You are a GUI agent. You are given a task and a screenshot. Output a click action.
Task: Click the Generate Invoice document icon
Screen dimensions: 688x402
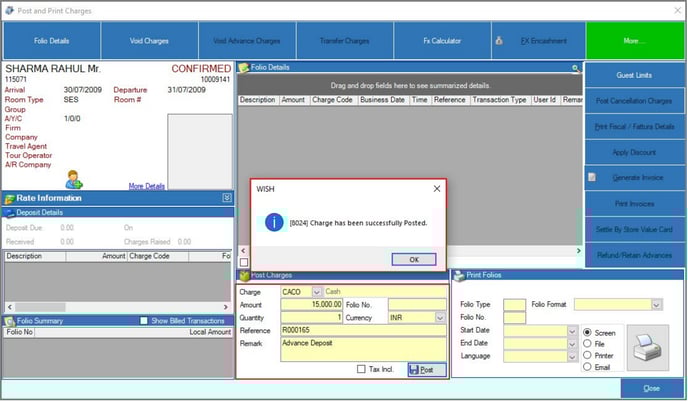coord(592,177)
